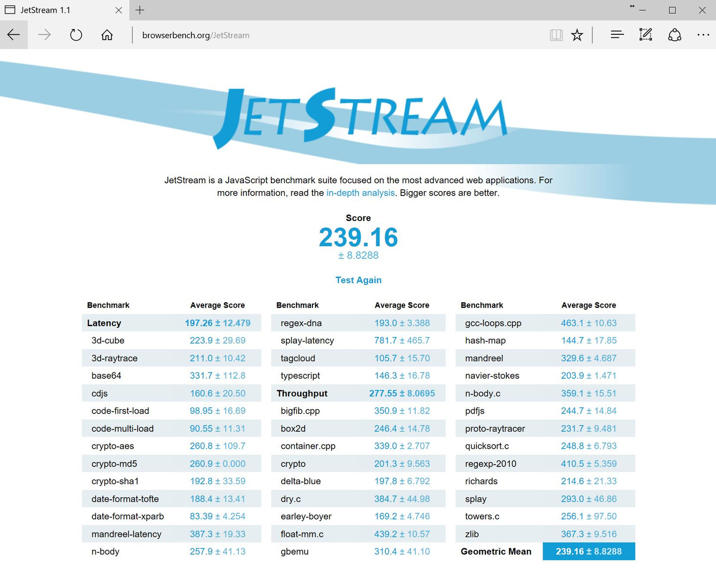Go back to the previous page
This screenshot has height=588, width=716.
click(x=14, y=35)
